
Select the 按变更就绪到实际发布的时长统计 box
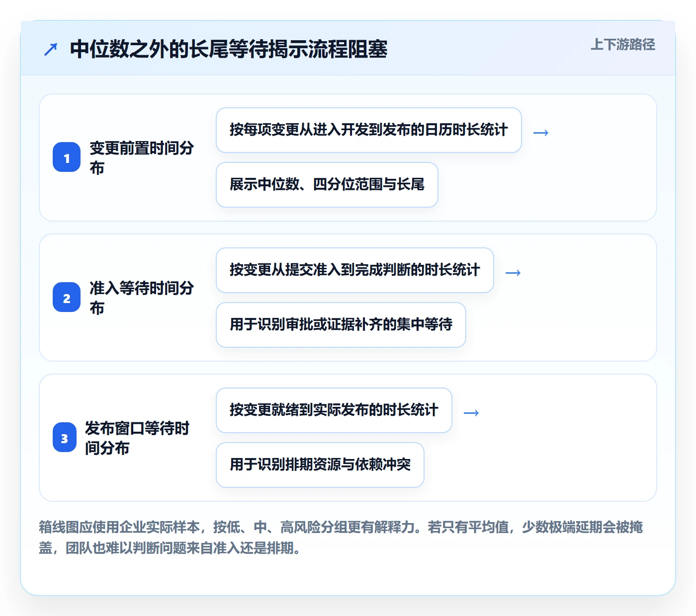click(x=334, y=410)
